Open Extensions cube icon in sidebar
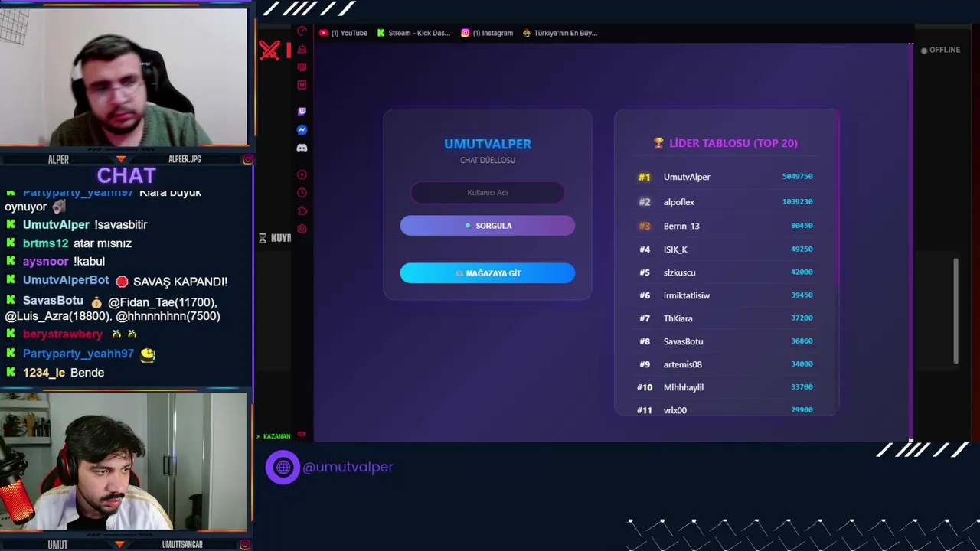 point(302,211)
